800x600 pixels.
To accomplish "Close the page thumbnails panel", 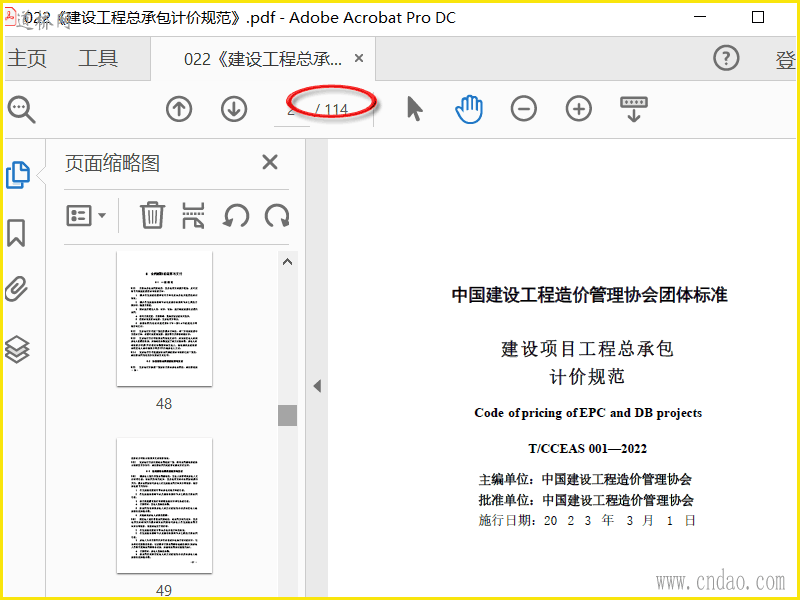I will (x=270, y=163).
